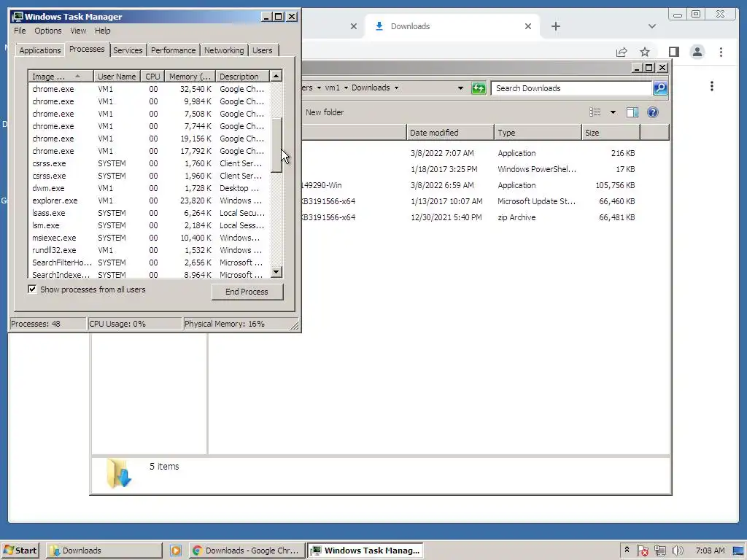Sort processes by Image Name column

[x=61, y=76]
